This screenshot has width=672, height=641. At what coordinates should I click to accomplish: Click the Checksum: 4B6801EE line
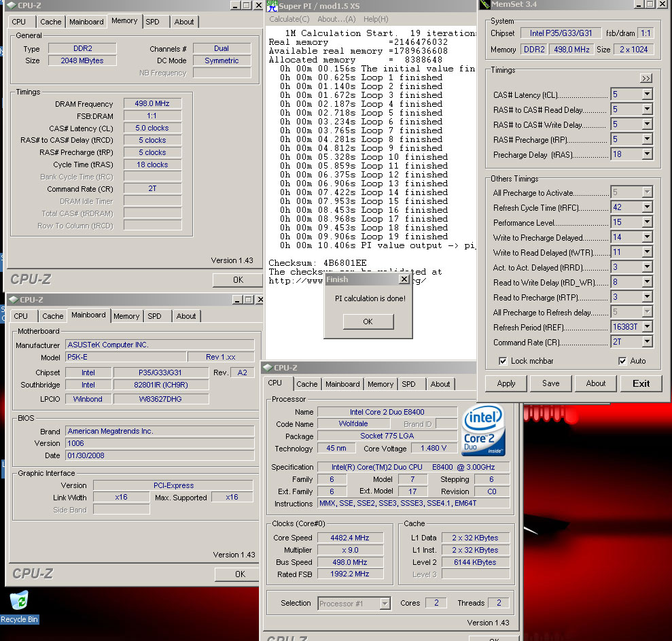317,263
